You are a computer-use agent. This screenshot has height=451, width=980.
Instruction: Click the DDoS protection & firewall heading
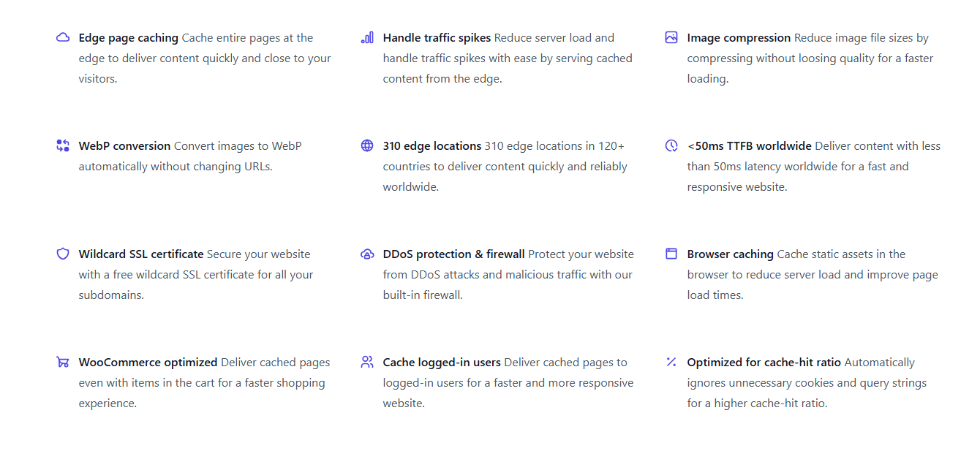tap(454, 254)
